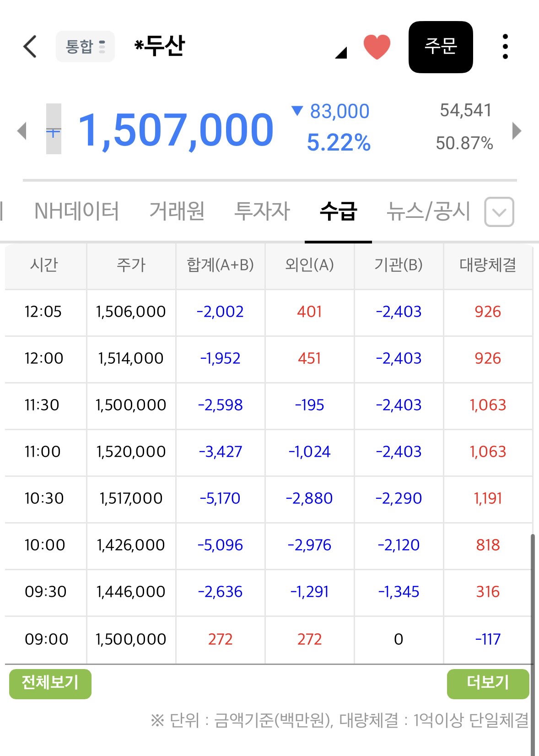Click the vertical scrollbar on the right
Screen dimensions: 539x756
[533, 641]
